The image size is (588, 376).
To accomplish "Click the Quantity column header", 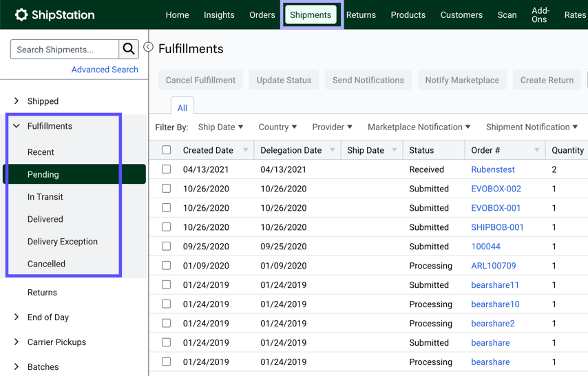I will click(567, 150).
